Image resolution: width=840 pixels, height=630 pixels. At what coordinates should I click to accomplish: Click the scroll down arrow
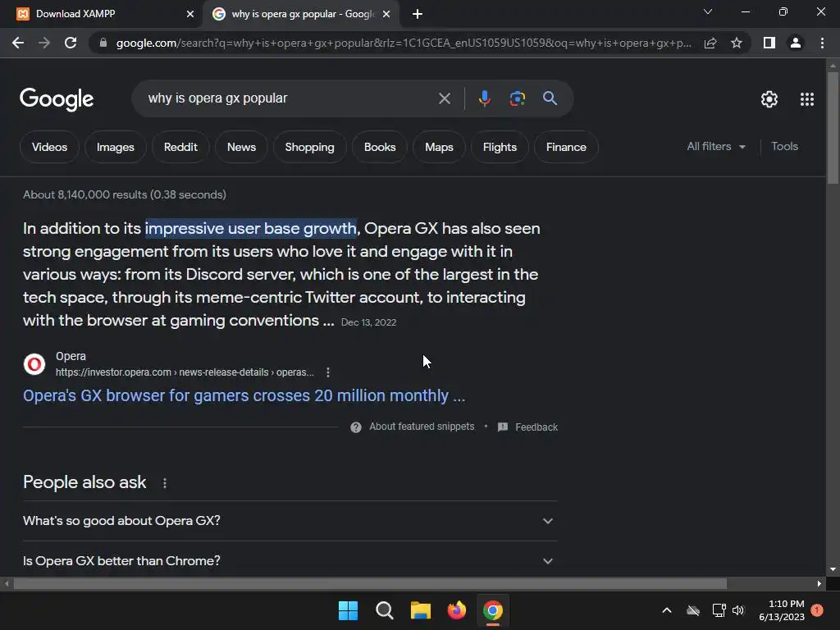click(833, 569)
